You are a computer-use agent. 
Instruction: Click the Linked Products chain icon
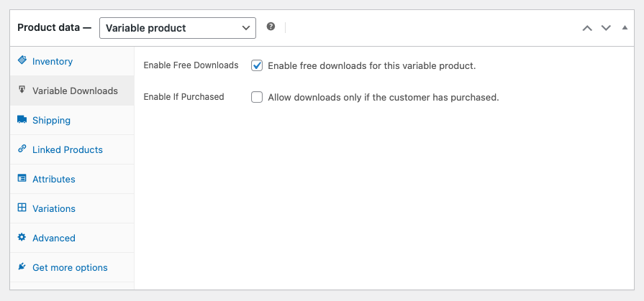click(x=22, y=149)
